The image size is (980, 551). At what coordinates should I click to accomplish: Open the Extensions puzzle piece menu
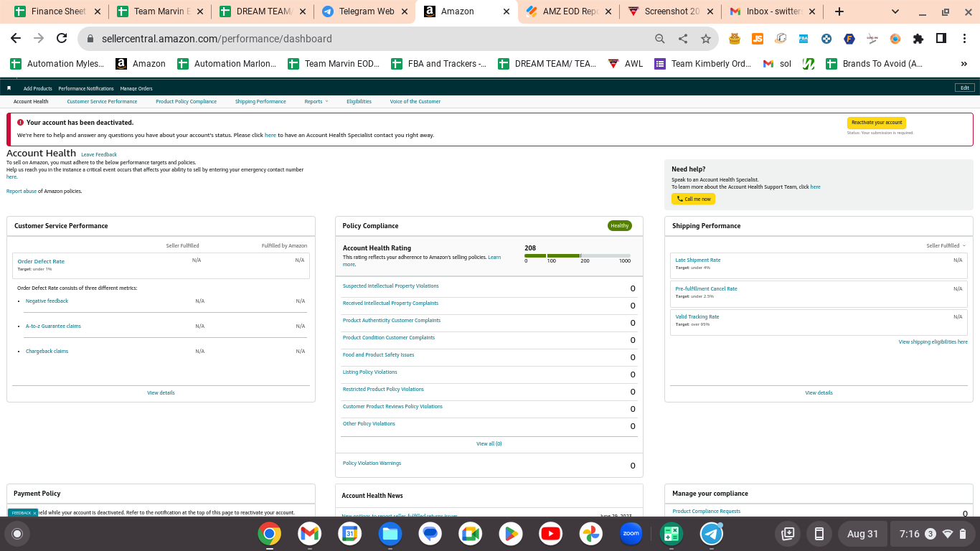pos(918,39)
